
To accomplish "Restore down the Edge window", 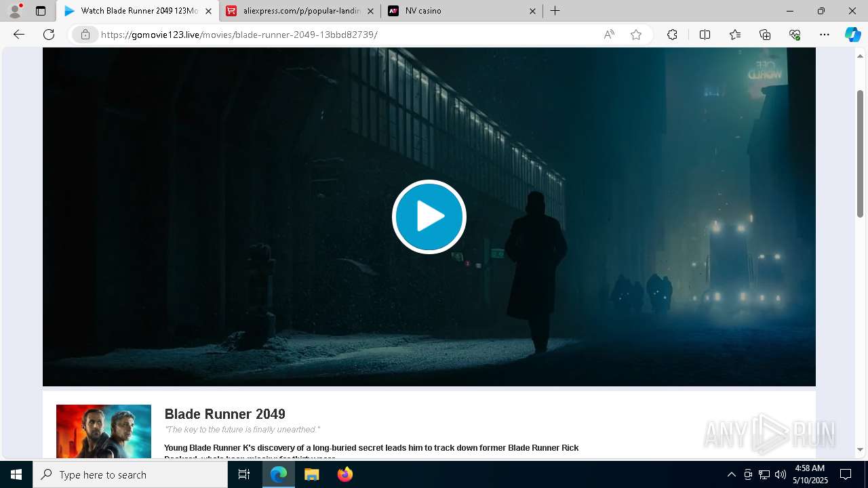I will pos(821,11).
